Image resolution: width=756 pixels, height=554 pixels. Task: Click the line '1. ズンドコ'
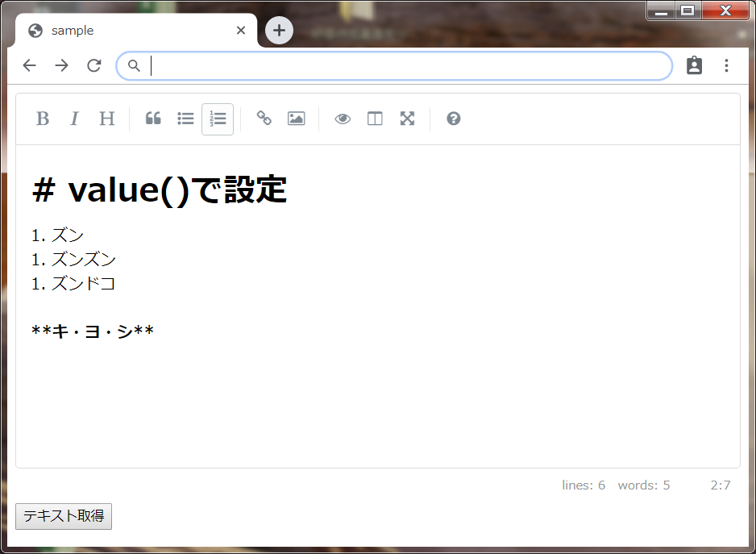(x=74, y=284)
